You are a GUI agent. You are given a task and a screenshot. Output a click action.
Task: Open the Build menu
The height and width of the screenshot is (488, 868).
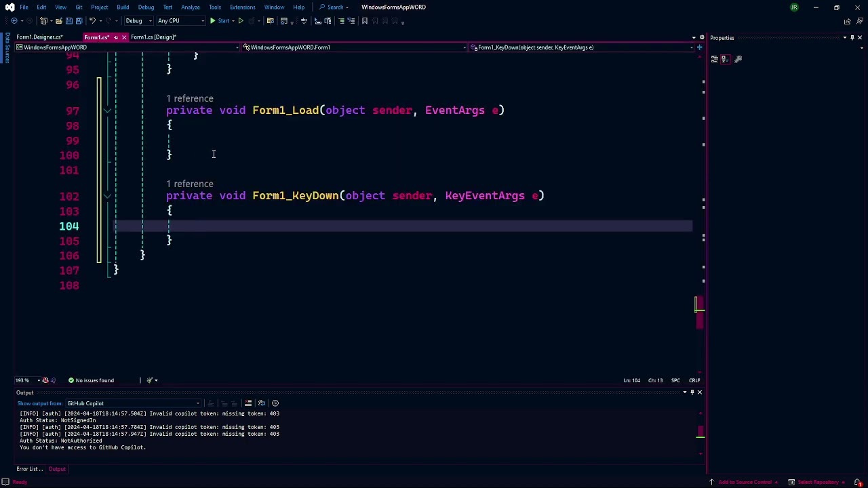[x=123, y=7]
